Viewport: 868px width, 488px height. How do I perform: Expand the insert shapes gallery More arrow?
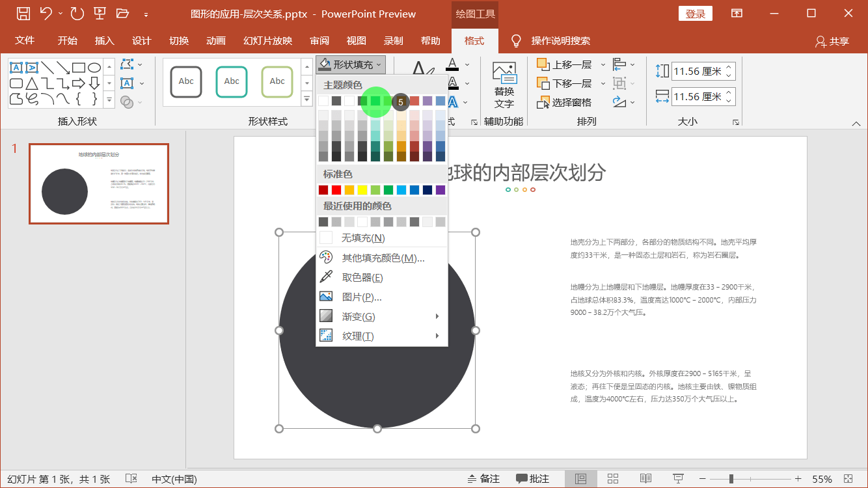point(109,99)
